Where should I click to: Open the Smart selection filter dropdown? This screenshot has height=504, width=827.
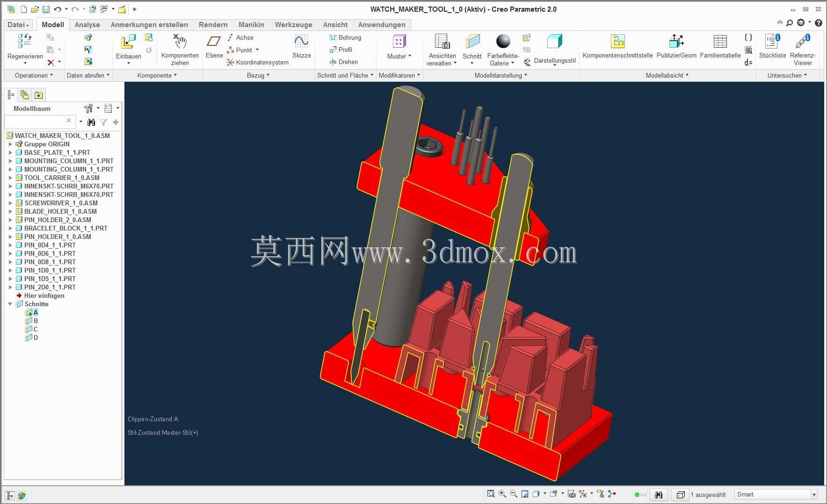(x=814, y=495)
